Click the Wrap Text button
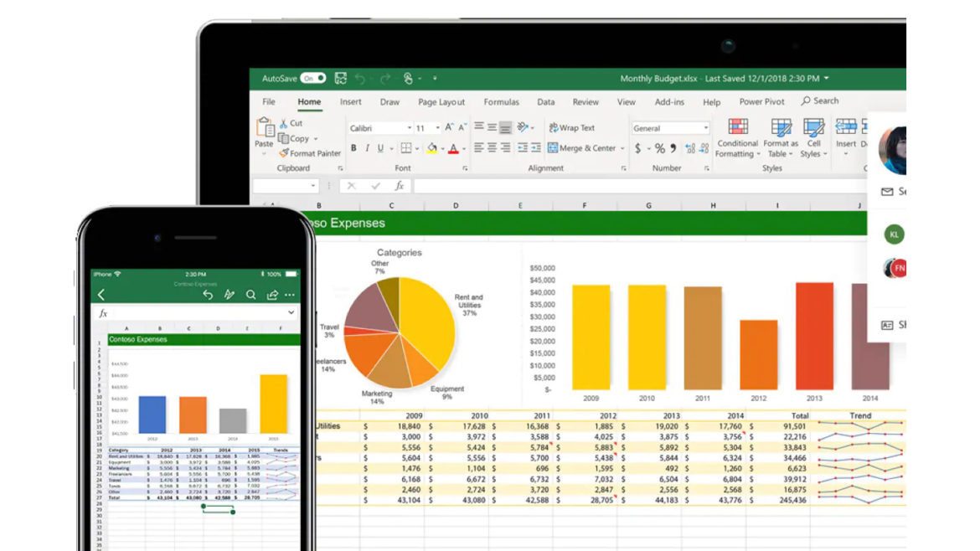This screenshot has height=551, width=980. [x=571, y=128]
